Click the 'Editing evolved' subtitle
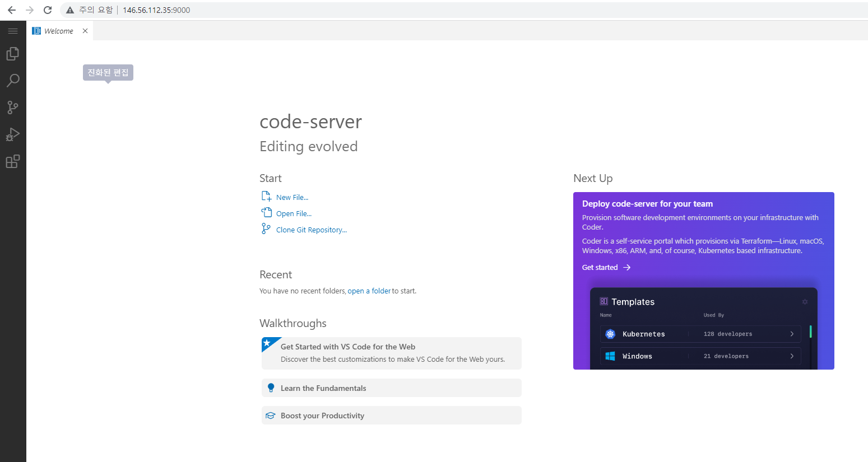The height and width of the screenshot is (462, 868). (309, 146)
